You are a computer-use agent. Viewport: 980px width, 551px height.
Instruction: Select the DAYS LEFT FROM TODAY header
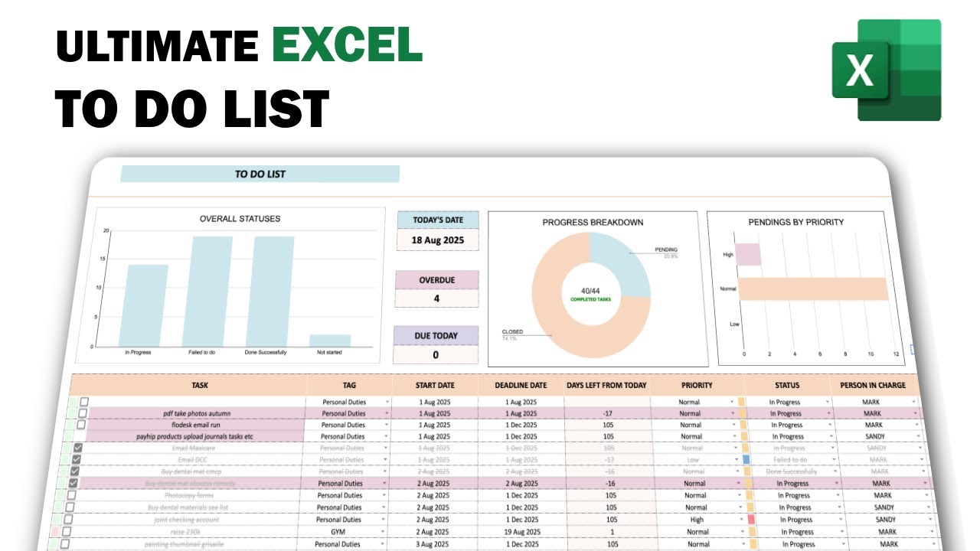pyautogui.click(x=606, y=385)
